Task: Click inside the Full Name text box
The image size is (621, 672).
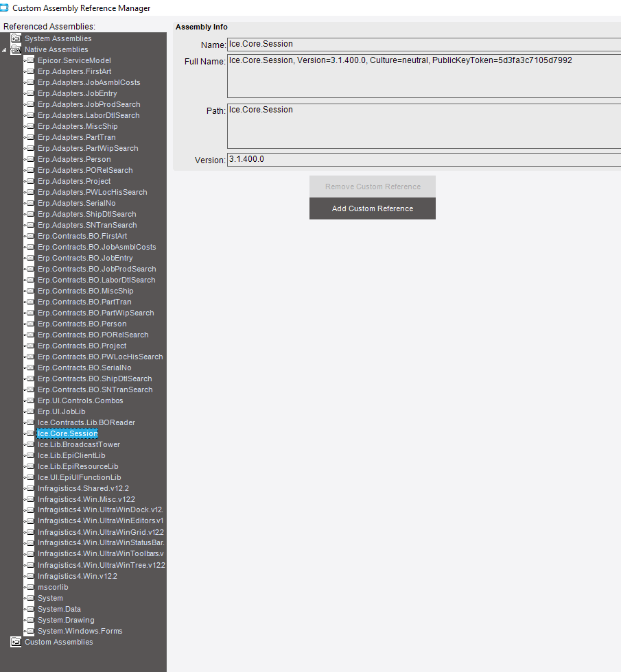Action: (424, 76)
